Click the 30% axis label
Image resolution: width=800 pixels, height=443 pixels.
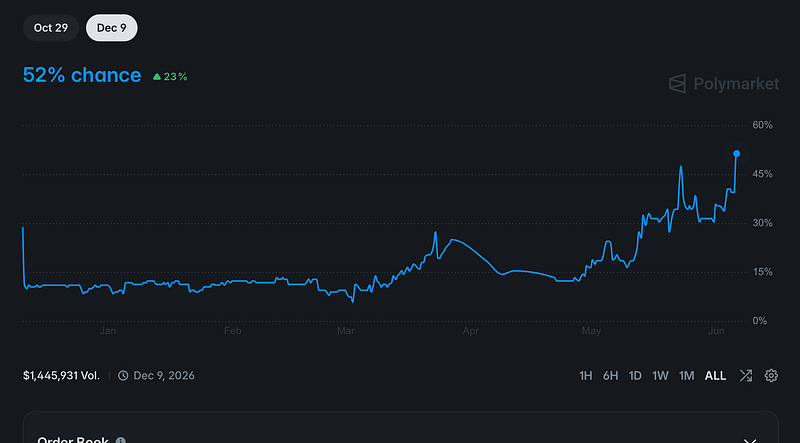coord(762,224)
